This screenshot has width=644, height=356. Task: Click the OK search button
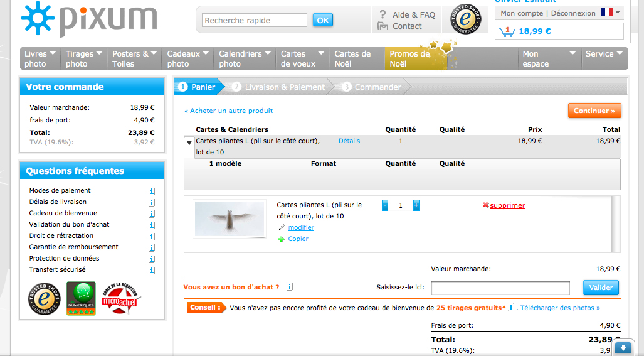[323, 20]
